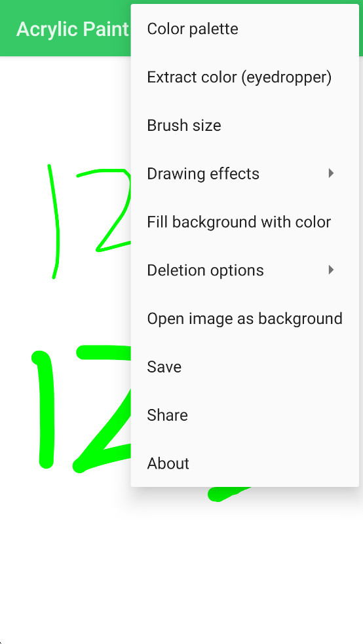Open the About entry

(244, 463)
